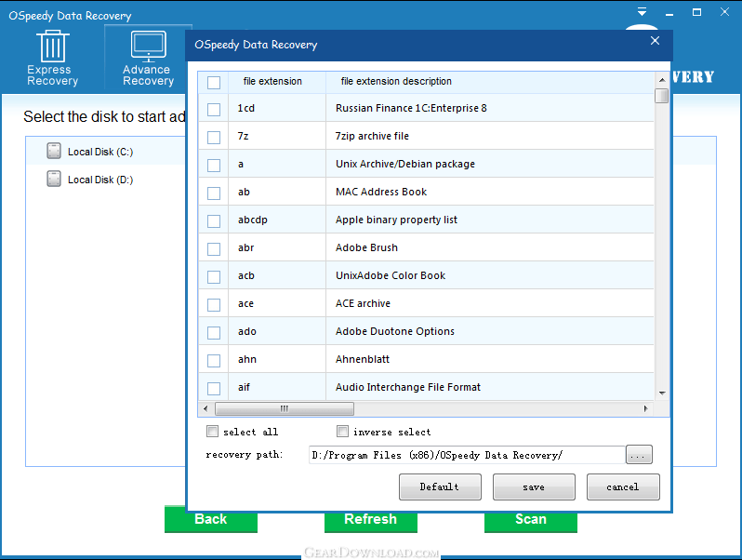
Task: Check the ab MAC Address Book checkbox
Action: click(214, 193)
